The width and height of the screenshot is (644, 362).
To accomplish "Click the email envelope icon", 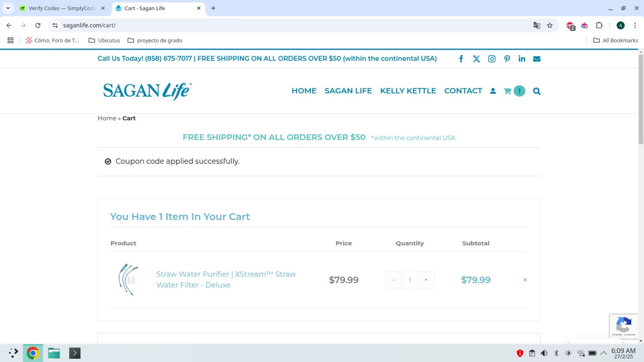I will [x=537, y=59].
